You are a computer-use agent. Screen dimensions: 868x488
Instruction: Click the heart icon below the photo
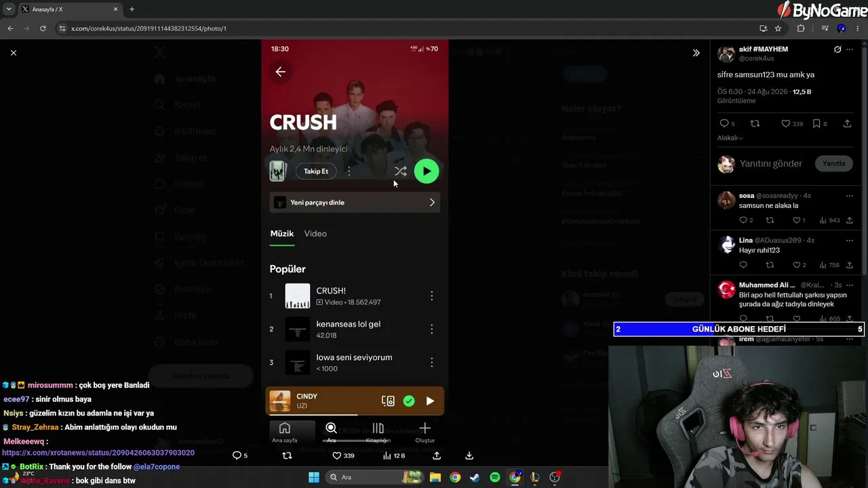[x=336, y=455]
